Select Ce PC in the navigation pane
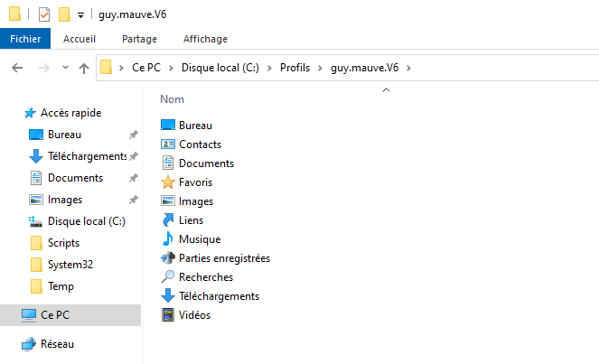599x364 pixels. coord(70,315)
